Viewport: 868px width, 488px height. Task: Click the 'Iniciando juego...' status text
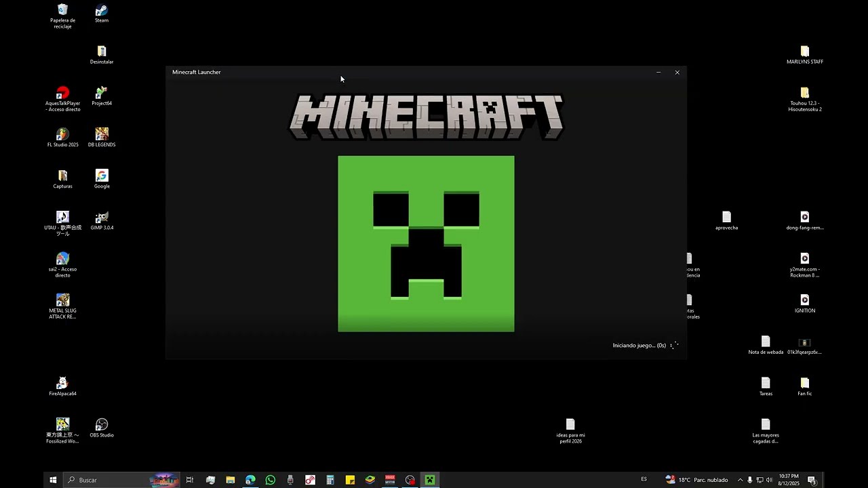639,346
